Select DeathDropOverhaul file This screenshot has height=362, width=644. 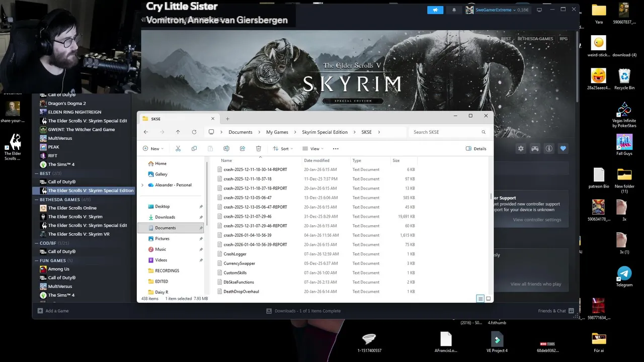241,292
